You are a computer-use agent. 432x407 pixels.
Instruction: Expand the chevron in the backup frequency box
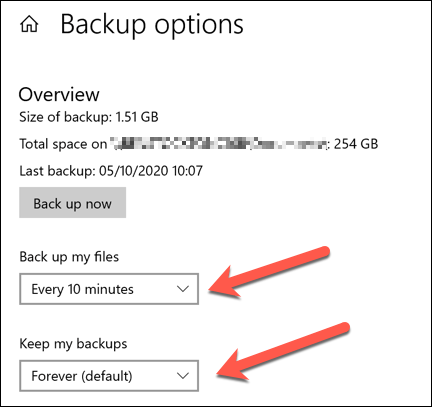click(x=183, y=289)
